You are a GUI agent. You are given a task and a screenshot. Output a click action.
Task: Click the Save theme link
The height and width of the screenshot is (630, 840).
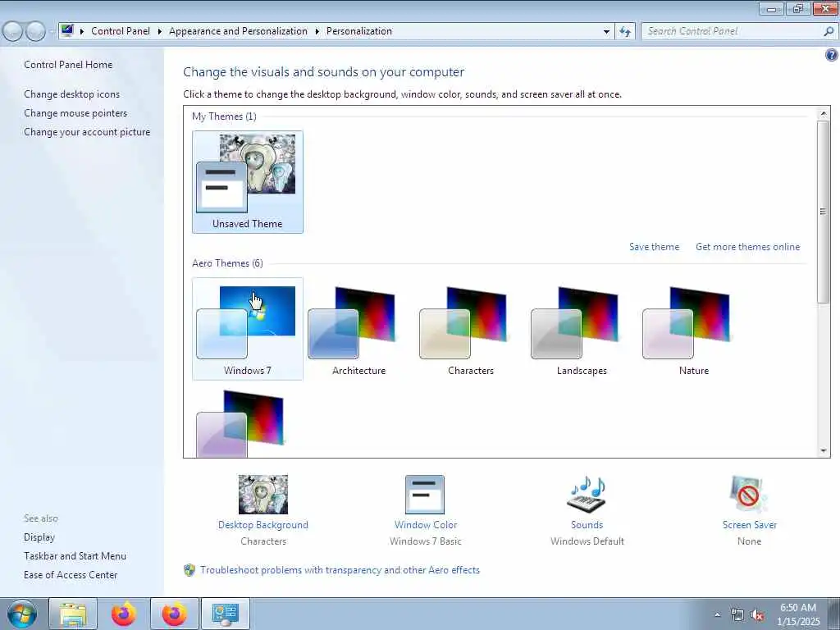tap(654, 247)
